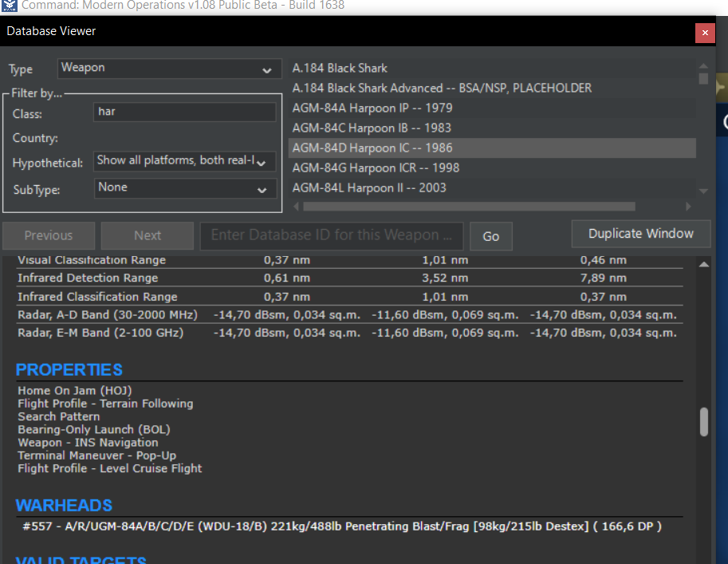Choose AGM-84C Harpoon IB 1983
The width and height of the screenshot is (728, 564).
point(372,128)
